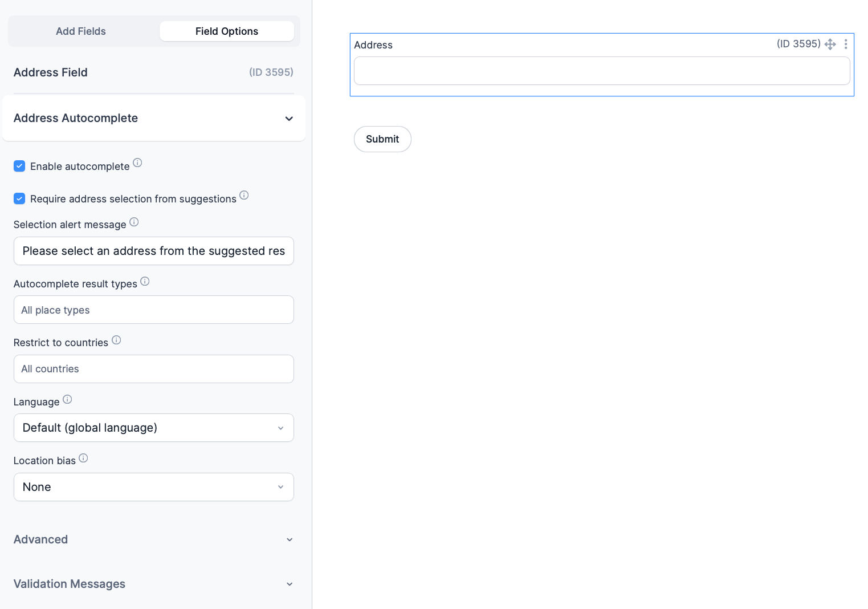Open the All countries selector

pyautogui.click(x=154, y=369)
